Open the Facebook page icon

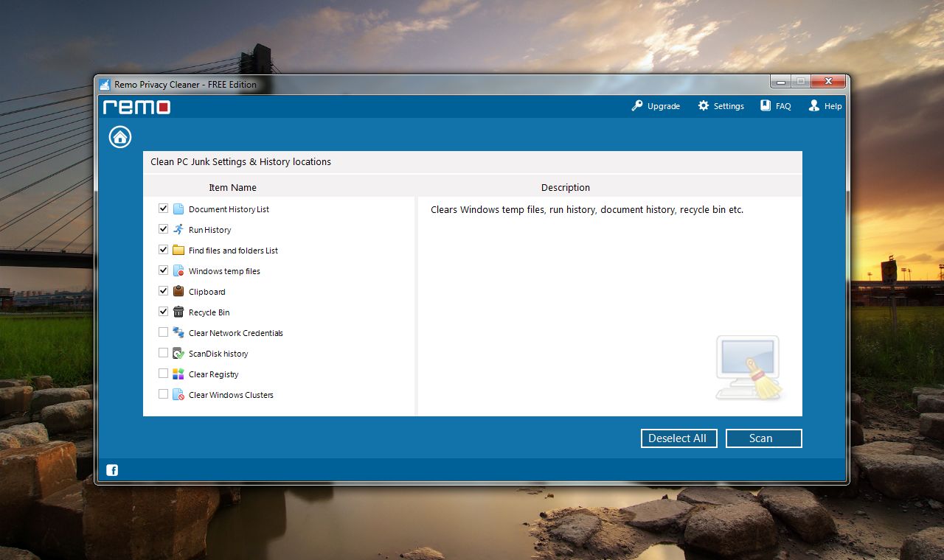click(112, 470)
